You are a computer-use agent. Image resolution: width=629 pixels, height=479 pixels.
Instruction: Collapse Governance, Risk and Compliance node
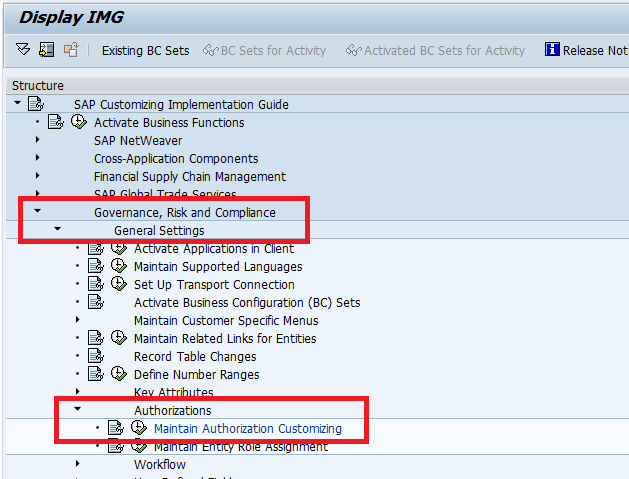(x=37, y=211)
